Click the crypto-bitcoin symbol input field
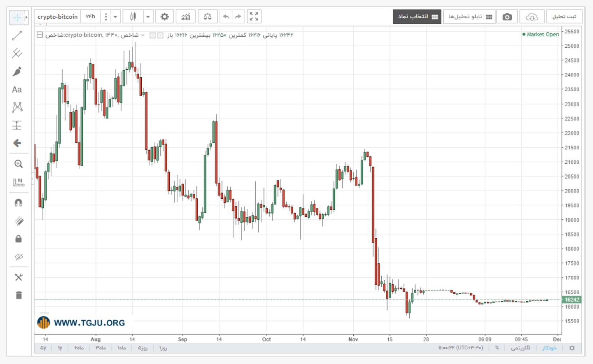Image resolution: width=593 pixels, height=364 pixels. pyautogui.click(x=58, y=17)
